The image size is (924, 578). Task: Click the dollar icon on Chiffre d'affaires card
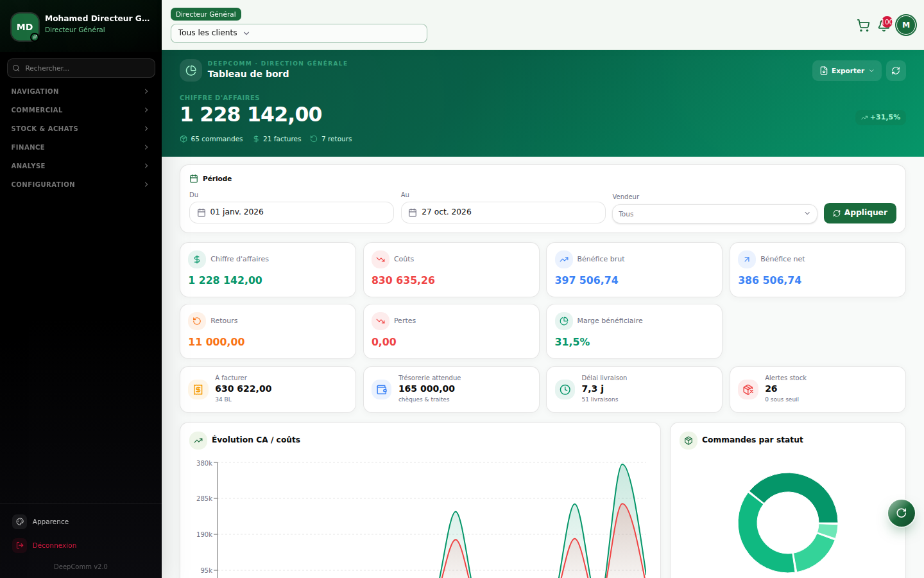point(197,259)
